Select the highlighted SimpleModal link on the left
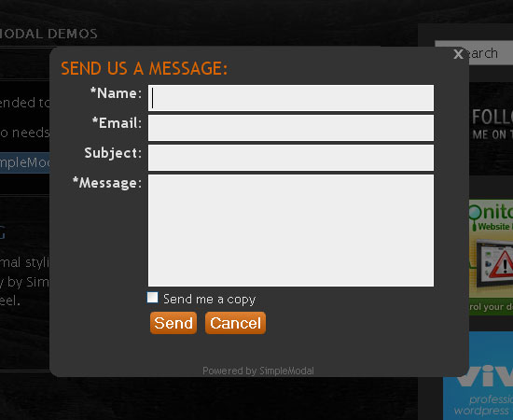The image size is (513, 420). click(x=25, y=162)
